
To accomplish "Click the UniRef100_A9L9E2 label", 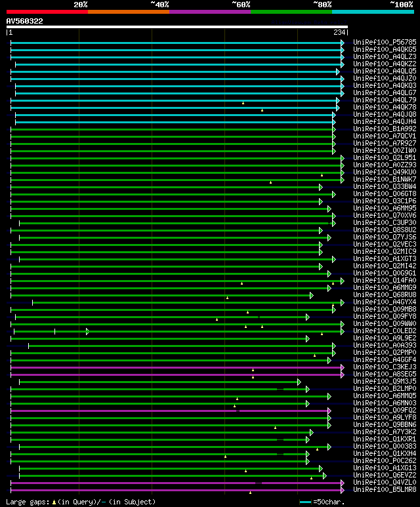I will coord(385,338).
